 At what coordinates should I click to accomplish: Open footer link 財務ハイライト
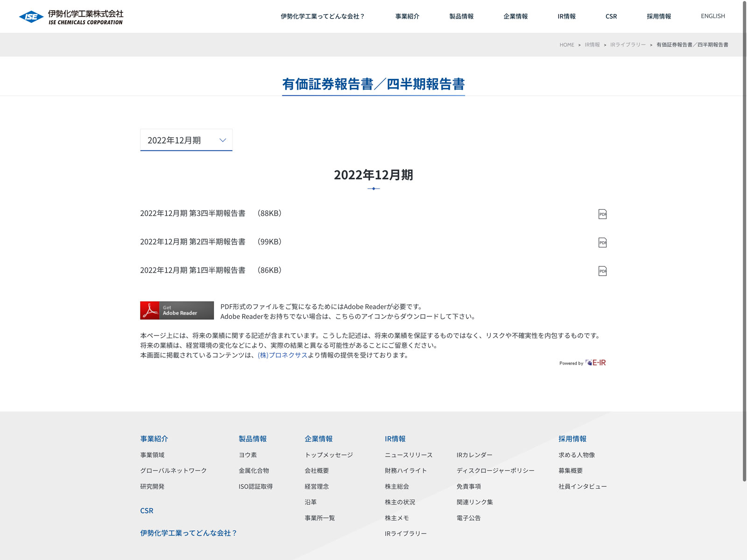406,470
